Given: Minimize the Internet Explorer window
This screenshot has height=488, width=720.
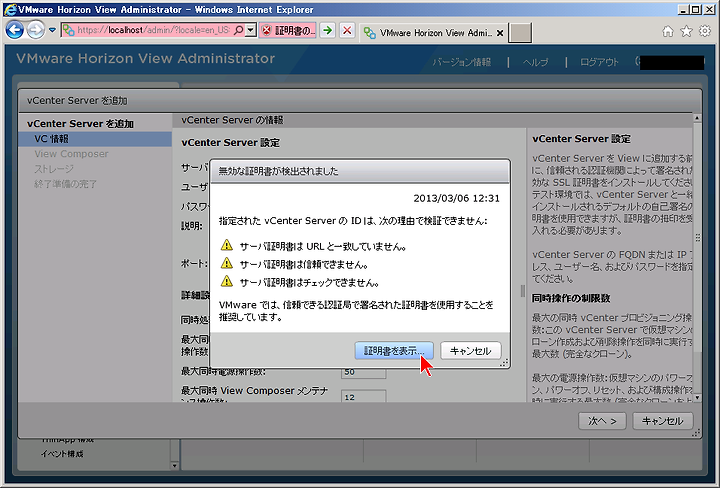Looking at the screenshot, I should point(683,9).
